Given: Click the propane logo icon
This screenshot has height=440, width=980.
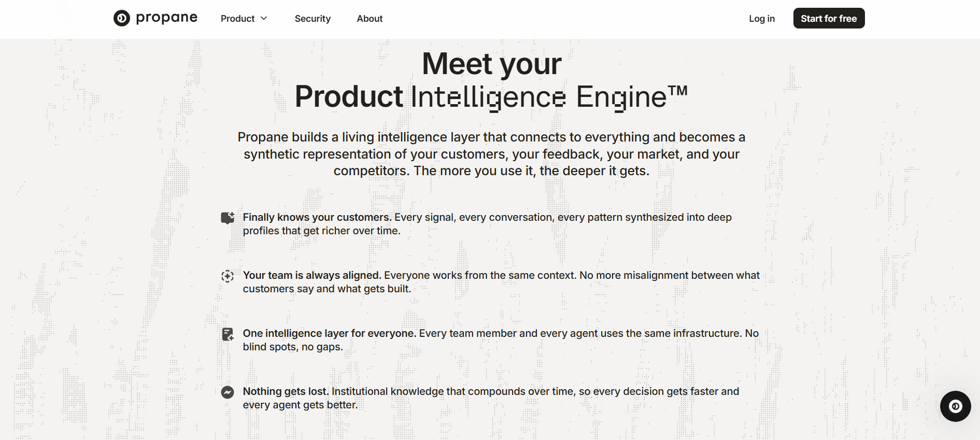Looking at the screenshot, I should point(122,18).
